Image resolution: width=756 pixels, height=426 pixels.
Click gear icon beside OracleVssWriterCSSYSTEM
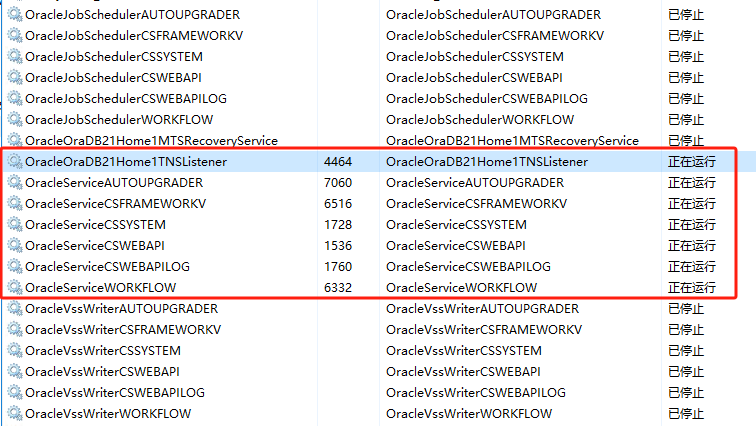pos(15,350)
